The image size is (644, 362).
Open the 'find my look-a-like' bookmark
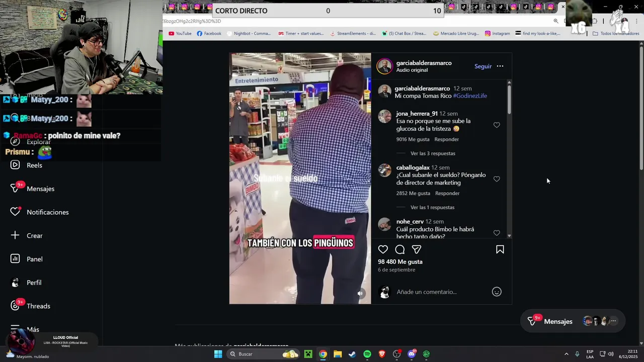[x=538, y=34]
